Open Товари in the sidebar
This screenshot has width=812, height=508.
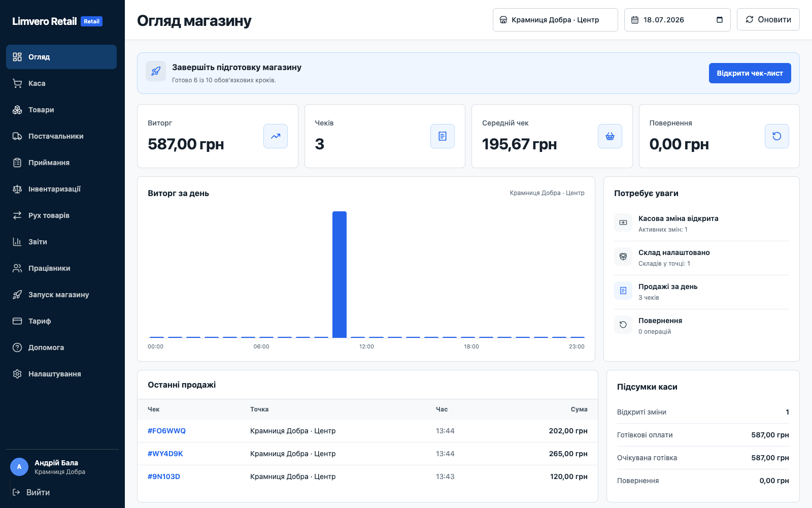61,110
